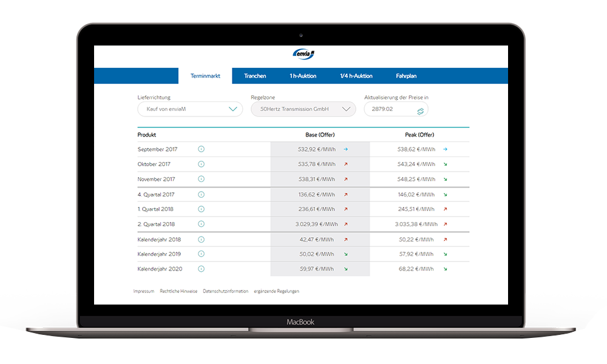Click Peak trend arrow for Oktober 2017

coord(445,164)
